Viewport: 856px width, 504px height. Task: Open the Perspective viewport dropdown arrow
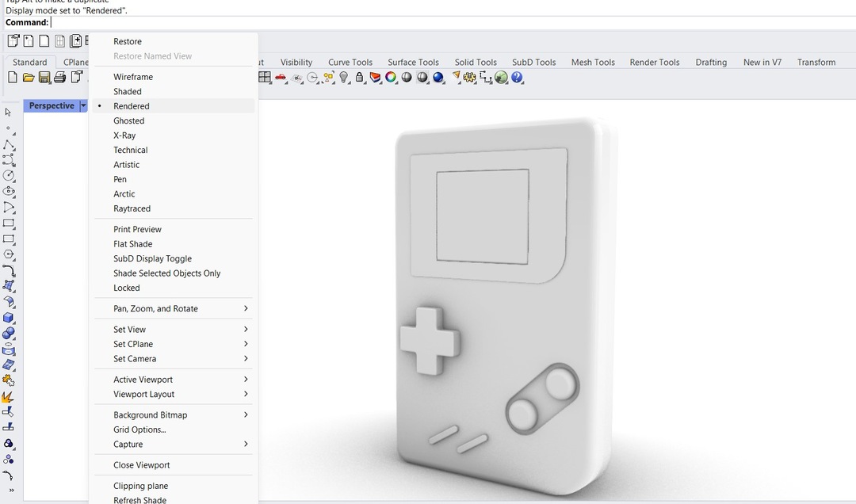[x=83, y=106]
